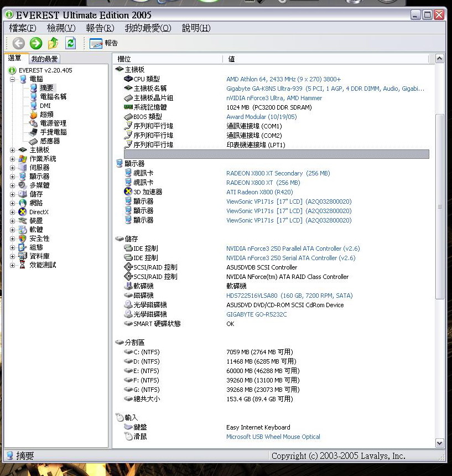Screen dimensions: 452x476
Task: Open the AMD Athlon 64 CPU link
Action: coord(284,79)
